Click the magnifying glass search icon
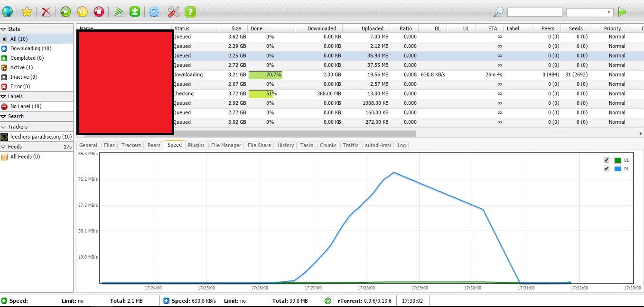Image resolution: width=644 pixels, height=307 pixels. 499,12
